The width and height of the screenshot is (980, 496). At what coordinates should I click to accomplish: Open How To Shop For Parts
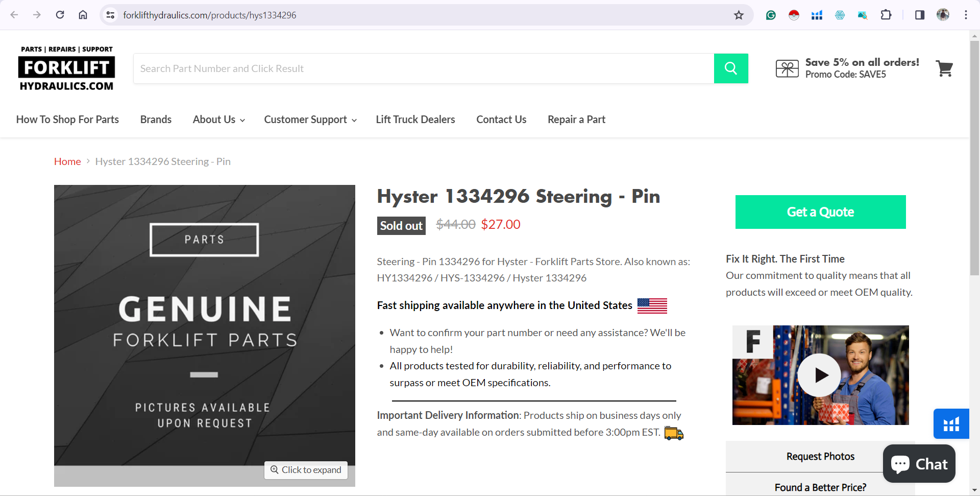(67, 120)
